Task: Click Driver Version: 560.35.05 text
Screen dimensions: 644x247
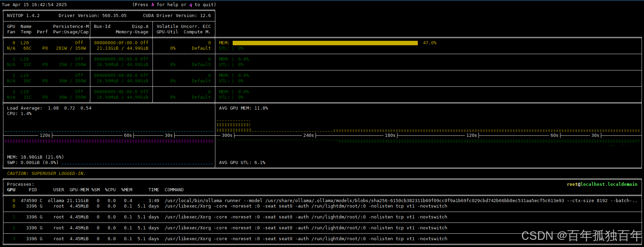Action: point(93,16)
